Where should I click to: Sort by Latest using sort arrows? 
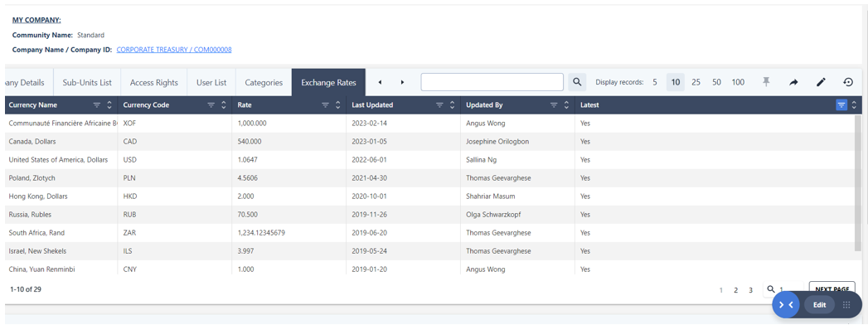pyautogui.click(x=854, y=104)
